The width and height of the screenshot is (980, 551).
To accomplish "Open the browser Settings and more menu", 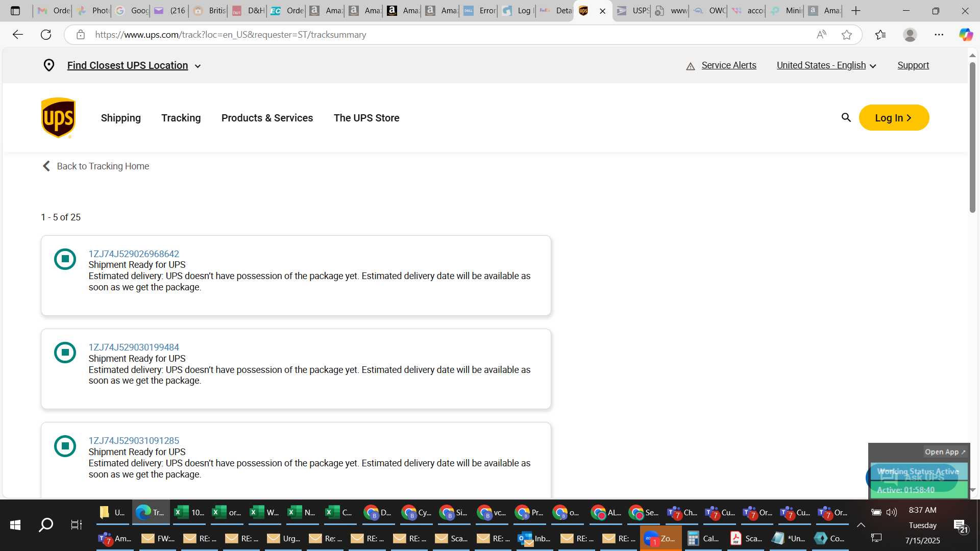I will [939, 35].
